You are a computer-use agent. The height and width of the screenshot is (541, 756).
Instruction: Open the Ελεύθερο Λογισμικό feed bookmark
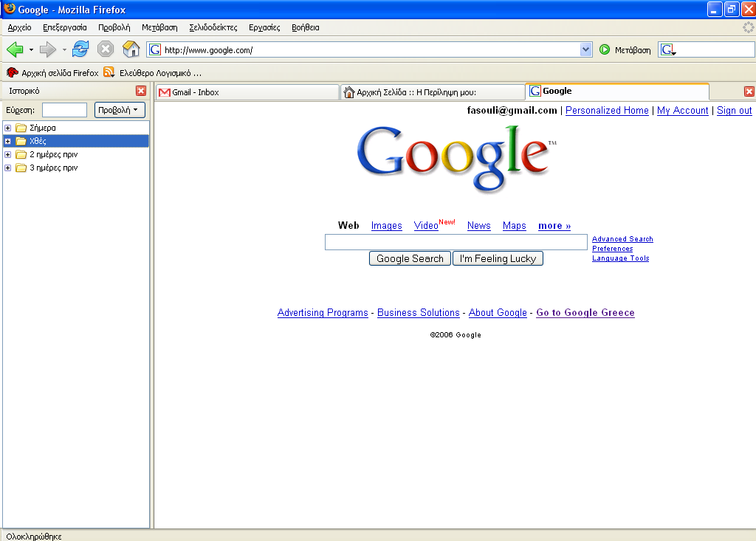pos(153,73)
